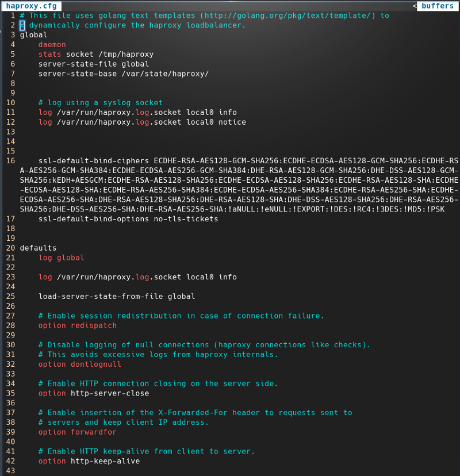Place cursor on 'global' section keyword
Screen dimensions: 460x476
pos(33,35)
